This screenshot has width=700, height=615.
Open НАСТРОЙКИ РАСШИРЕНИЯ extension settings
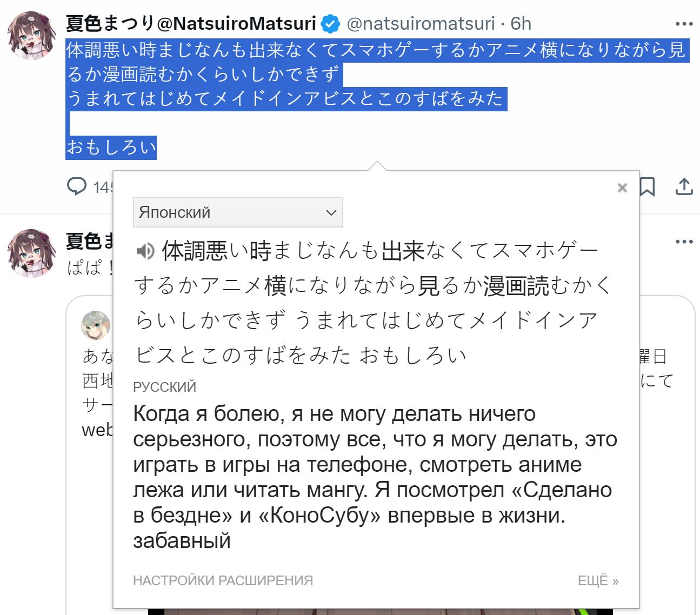click(223, 580)
